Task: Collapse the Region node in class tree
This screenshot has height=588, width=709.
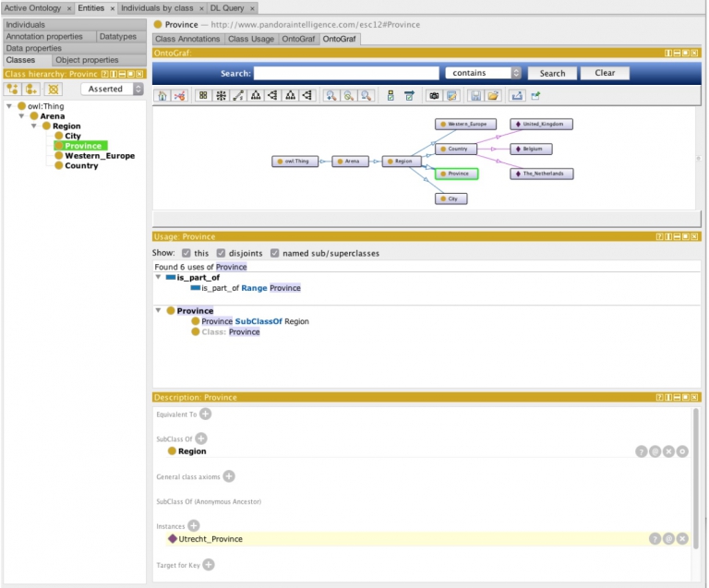Action: (34, 126)
